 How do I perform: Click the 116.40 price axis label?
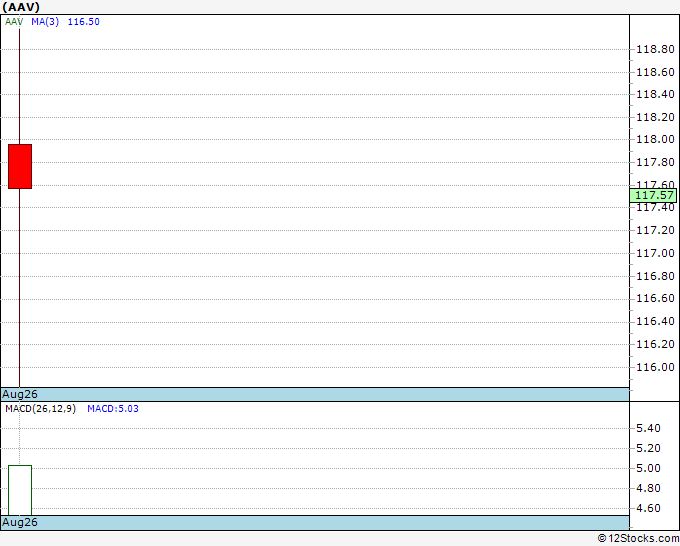655,321
